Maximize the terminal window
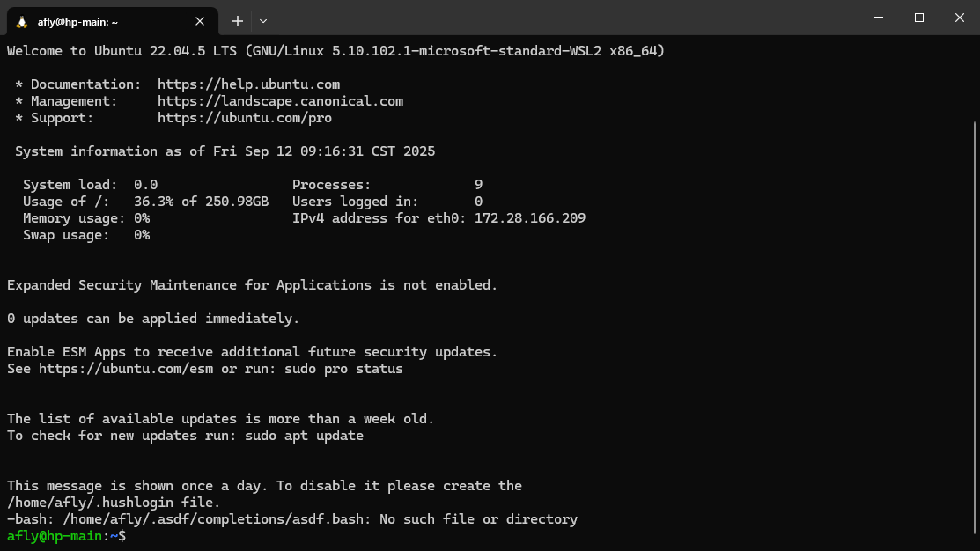Viewport: 980px width, 551px height. point(918,18)
